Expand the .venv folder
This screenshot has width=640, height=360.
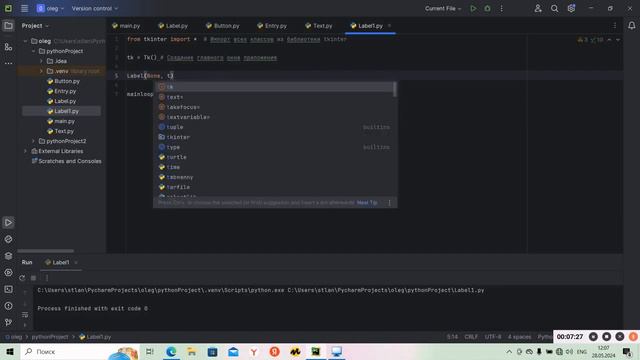(41, 71)
